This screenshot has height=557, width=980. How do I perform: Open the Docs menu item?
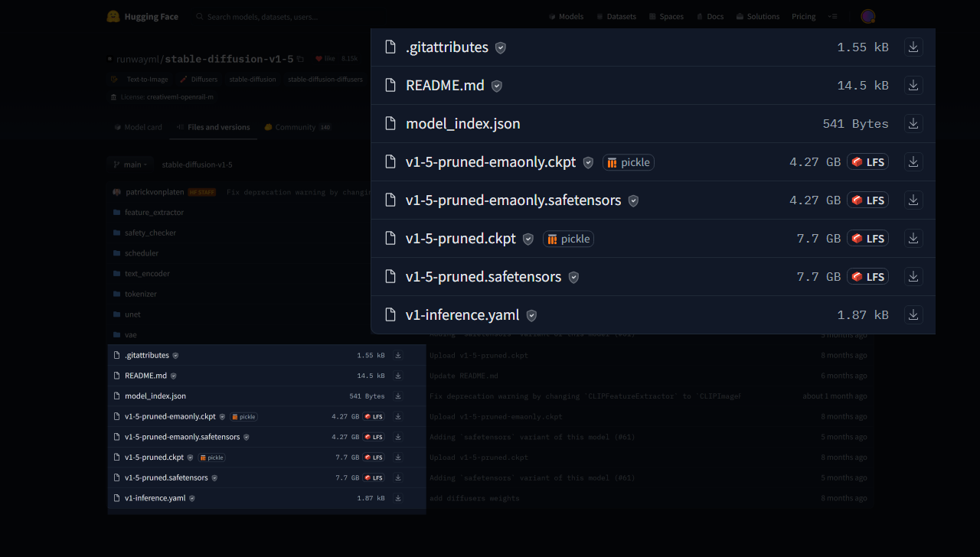(x=710, y=17)
